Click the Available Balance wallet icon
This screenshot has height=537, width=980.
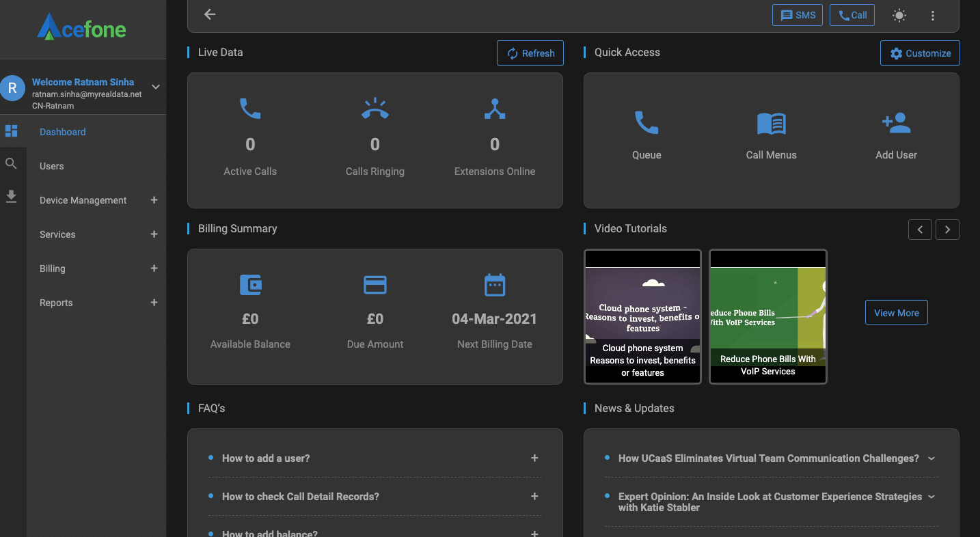pos(250,284)
